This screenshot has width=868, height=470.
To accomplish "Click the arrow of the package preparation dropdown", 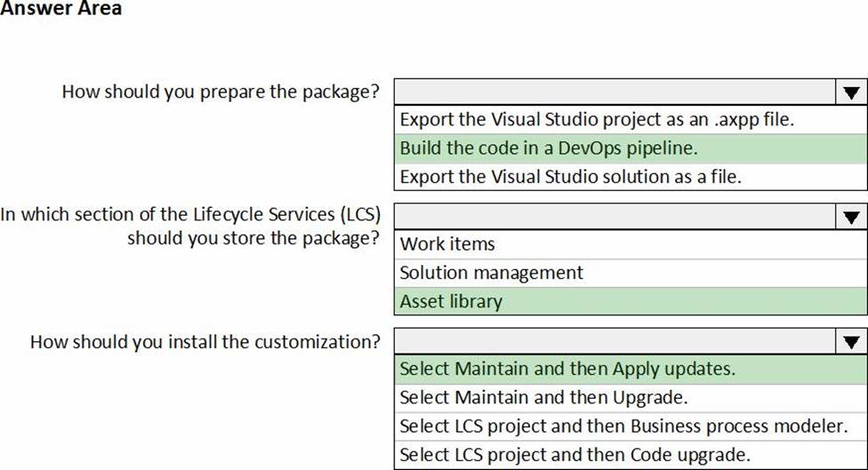I will [850, 92].
